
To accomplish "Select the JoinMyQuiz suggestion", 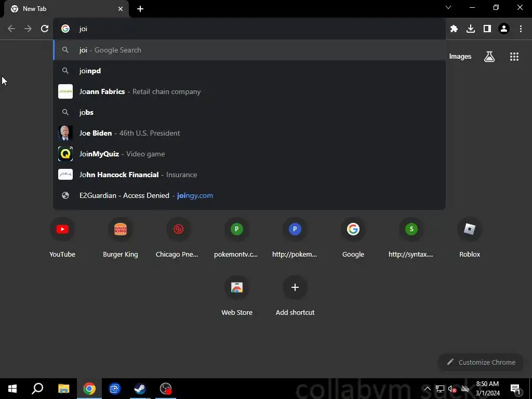I will (249, 154).
